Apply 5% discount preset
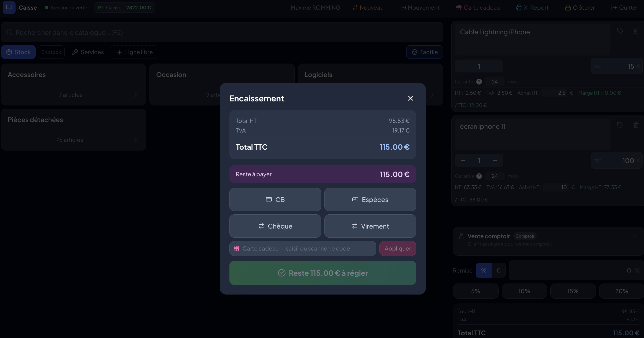The height and width of the screenshot is (338, 644). tap(475, 291)
